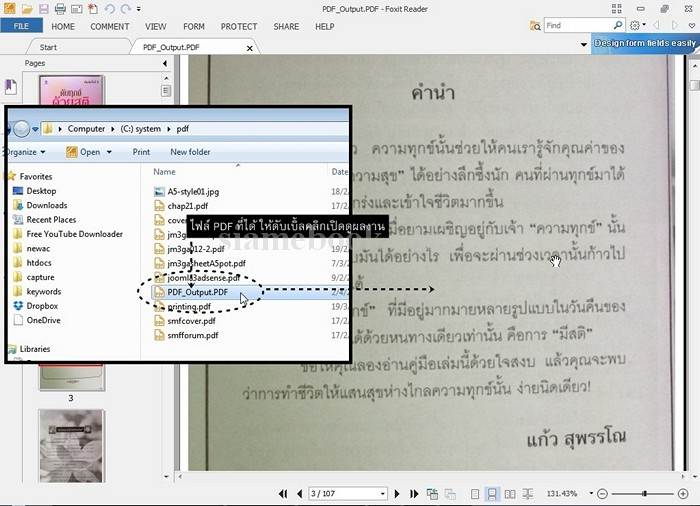
Task: Click the 3 / 107 page number box
Action: click(x=343, y=493)
